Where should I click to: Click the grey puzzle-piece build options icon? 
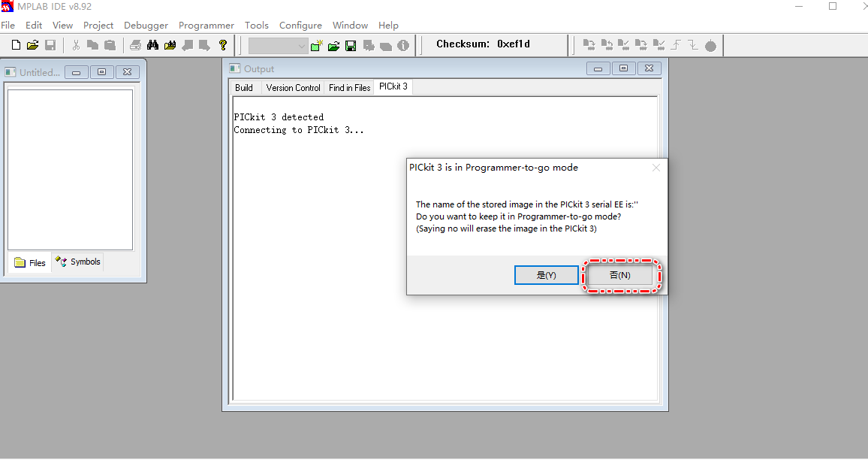pyautogui.click(x=369, y=46)
